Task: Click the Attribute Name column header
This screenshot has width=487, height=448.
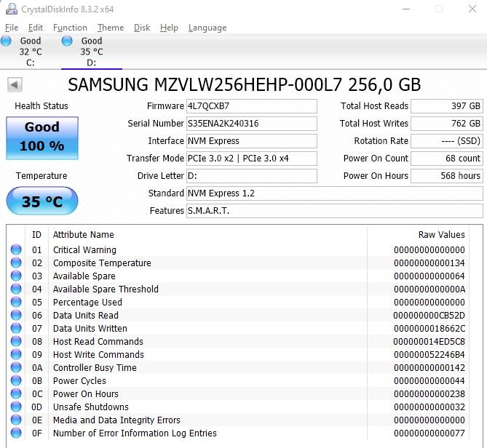Action: (x=84, y=235)
